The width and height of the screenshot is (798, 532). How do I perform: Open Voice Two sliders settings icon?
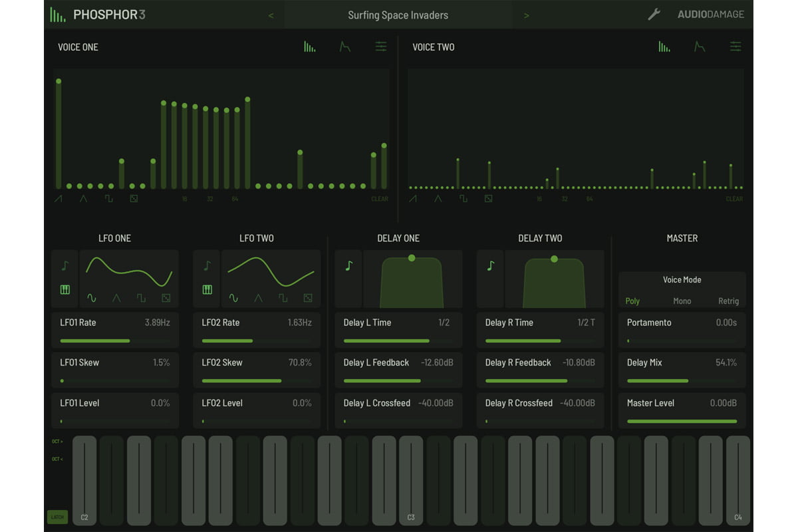tap(735, 47)
